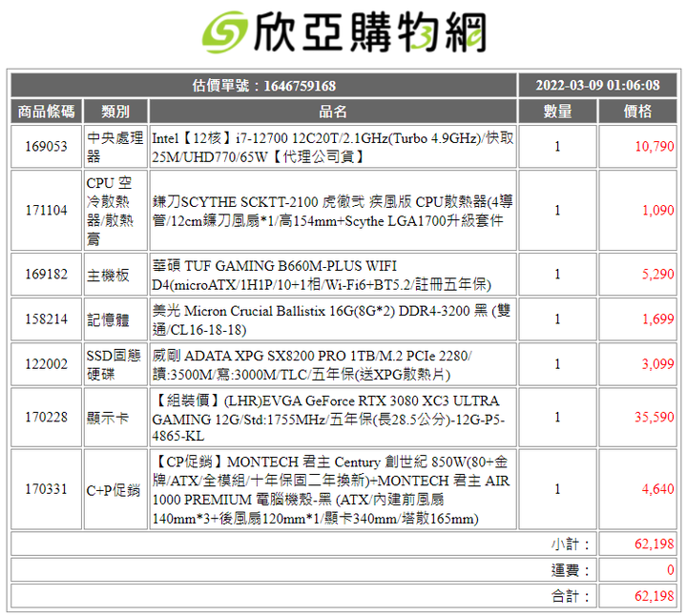This screenshot has height=616, width=687.
Task: Click the 商品條碼 column header
Action: [x=47, y=112]
